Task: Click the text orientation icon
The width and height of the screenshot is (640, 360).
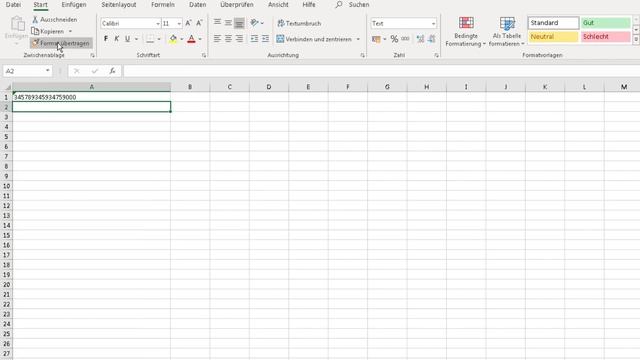Action: pyautogui.click(x=254, y=23)
